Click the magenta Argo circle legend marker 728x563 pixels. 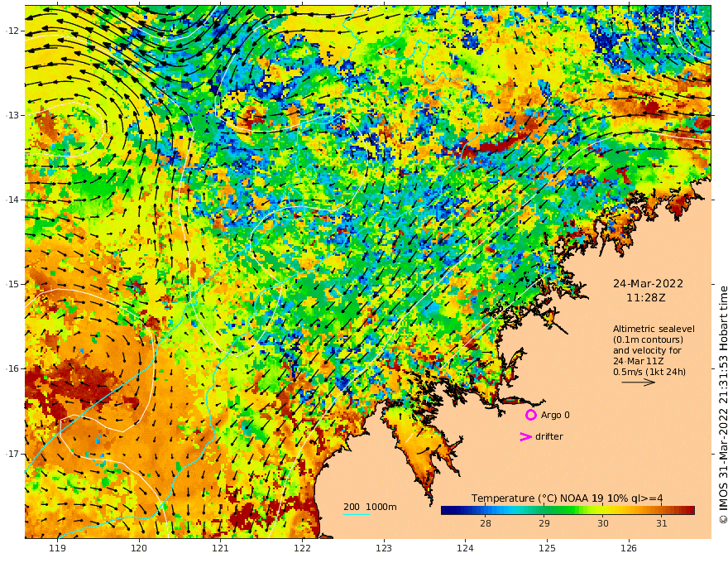pyautogui.click(x=530, y=415)
